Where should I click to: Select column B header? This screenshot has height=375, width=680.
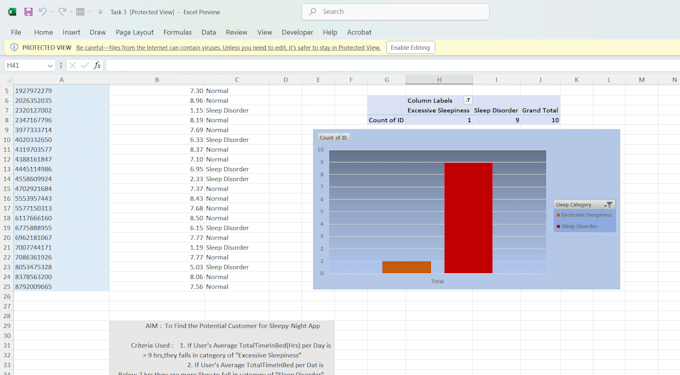pyautogui.click(x=157, y=80)
